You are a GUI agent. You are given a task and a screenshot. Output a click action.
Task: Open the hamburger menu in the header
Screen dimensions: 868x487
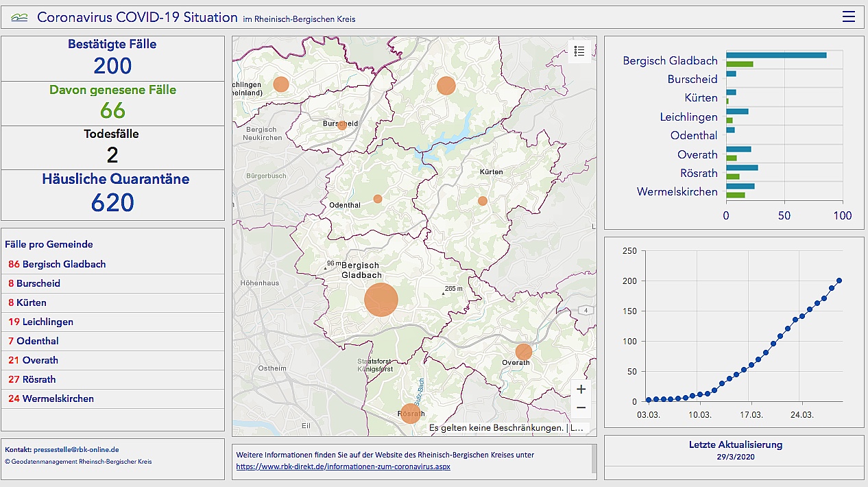point(849,17)
